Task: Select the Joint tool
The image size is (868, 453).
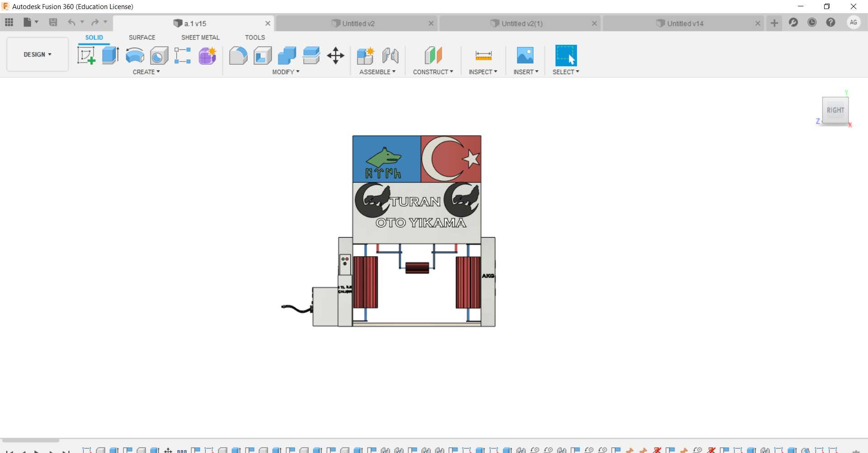Action: click(390, 56)
